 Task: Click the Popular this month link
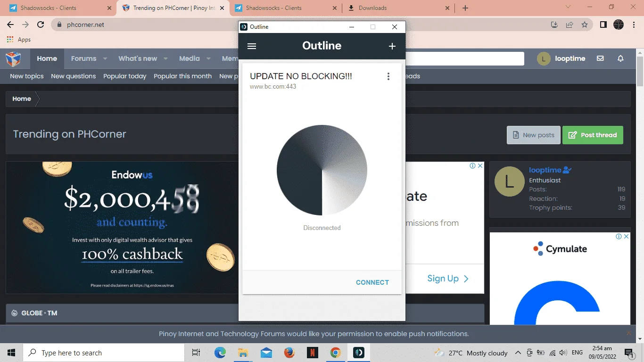(x=183, y=76)
